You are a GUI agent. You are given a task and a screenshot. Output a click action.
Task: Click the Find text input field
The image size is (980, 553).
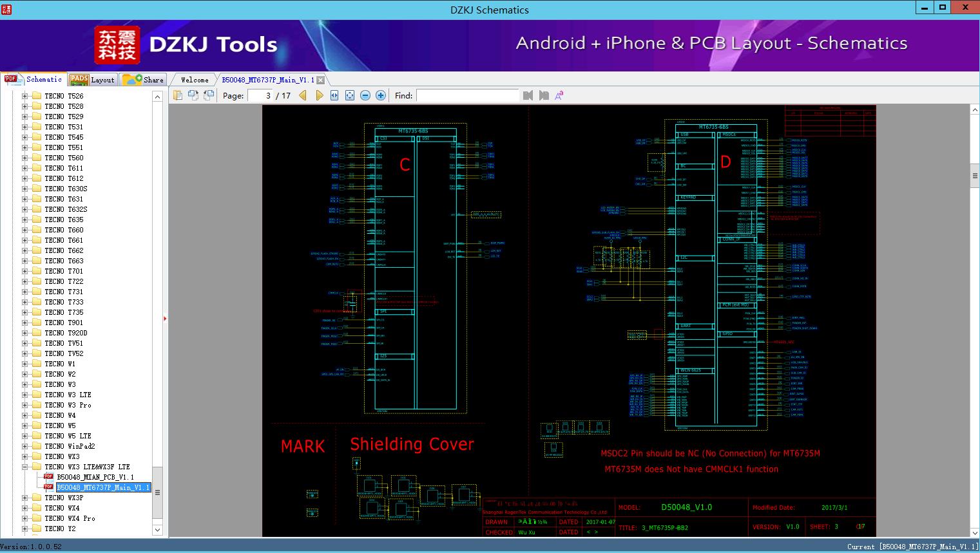pos(467,95)
